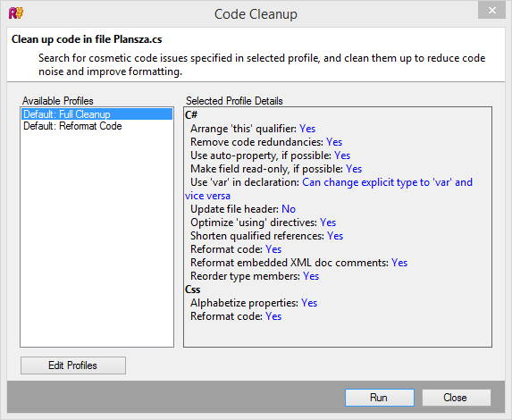
Task: Click Alphabetize properties Yes value under Css
Action: pyautogui.click(x=309, y=303)
